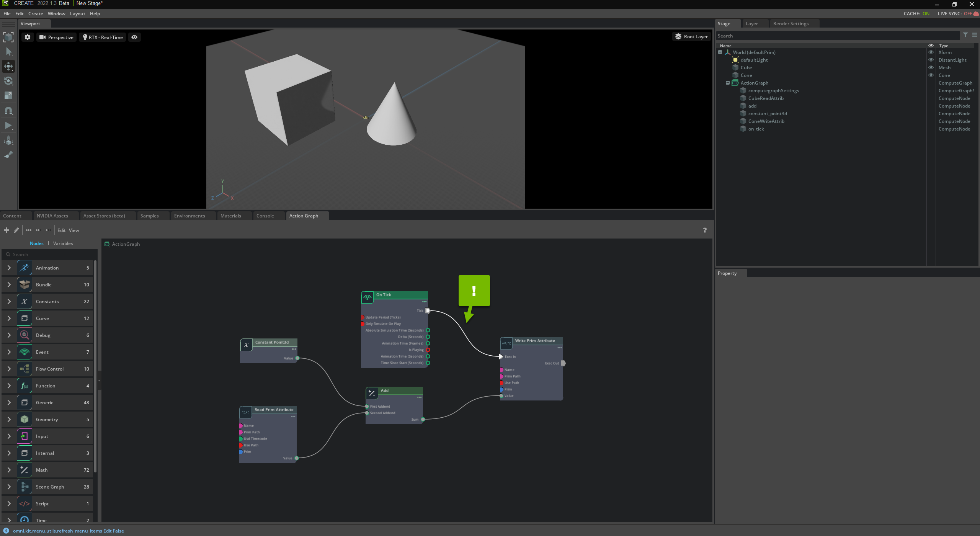Open the Perspective camera menu
The height and width of the screenshot is (536, 980).
coord(56,37)
